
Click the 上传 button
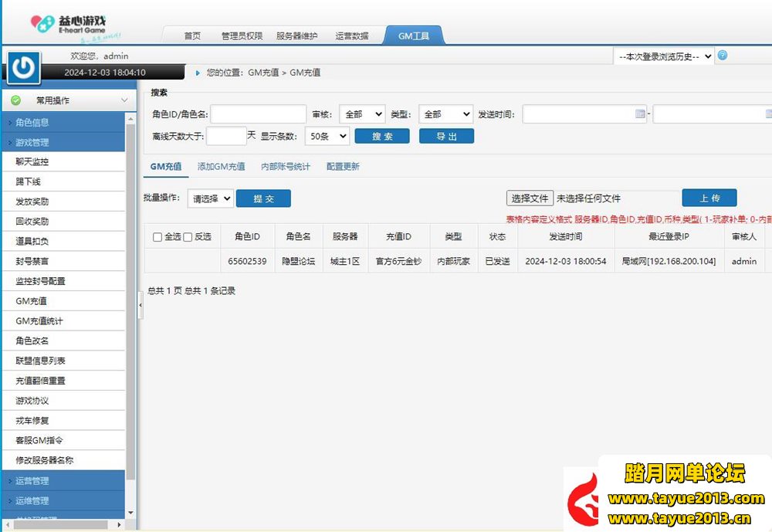pyautogui.click(x=709, y=198)
